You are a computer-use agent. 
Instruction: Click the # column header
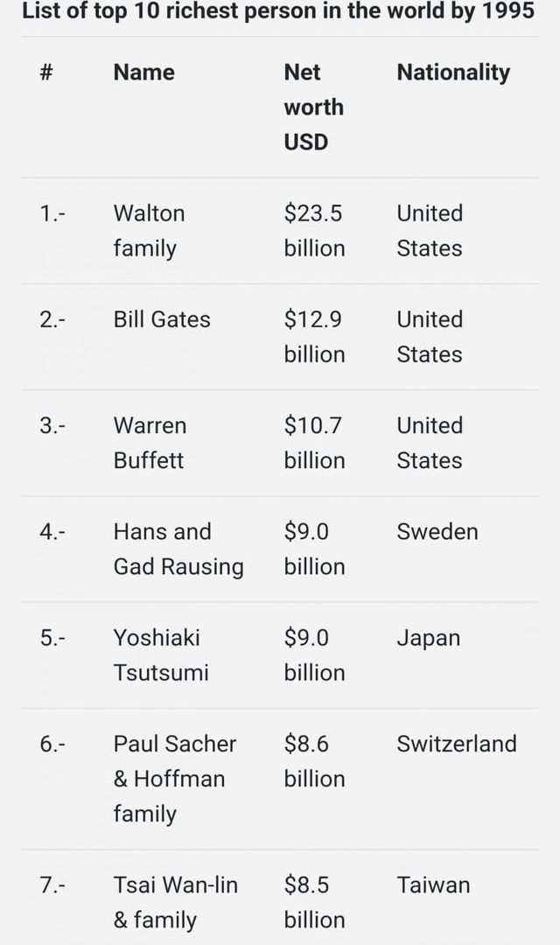[47, 73]
